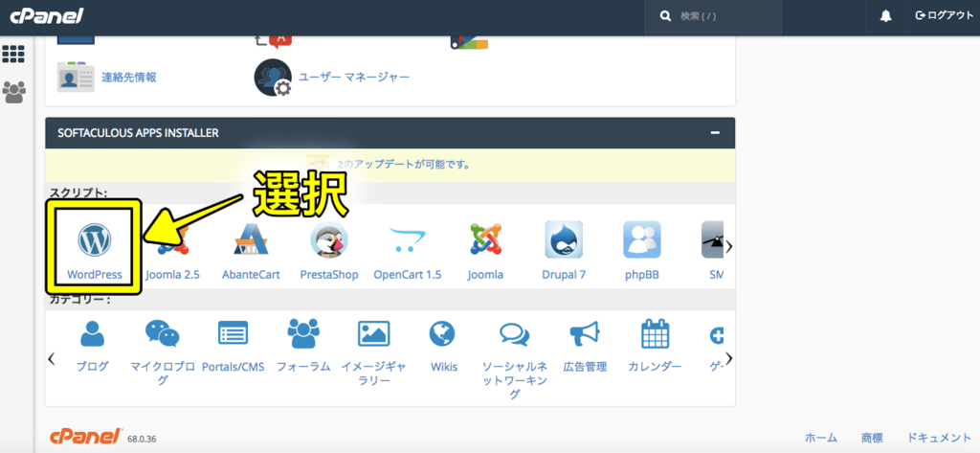Click the ログアウト logout button
The height and width of the screenshot is (453, 980).
pos(944,16)
